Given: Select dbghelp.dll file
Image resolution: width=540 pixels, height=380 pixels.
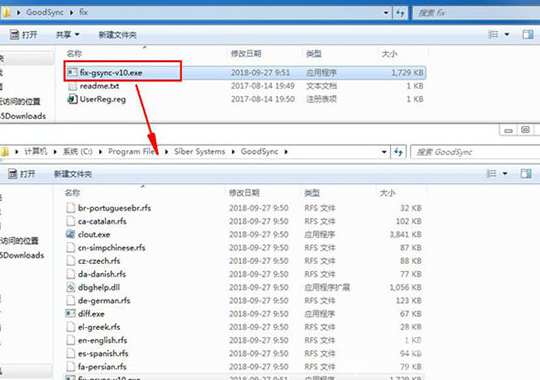Looking at the screenshot, I should tap(99, 287).
